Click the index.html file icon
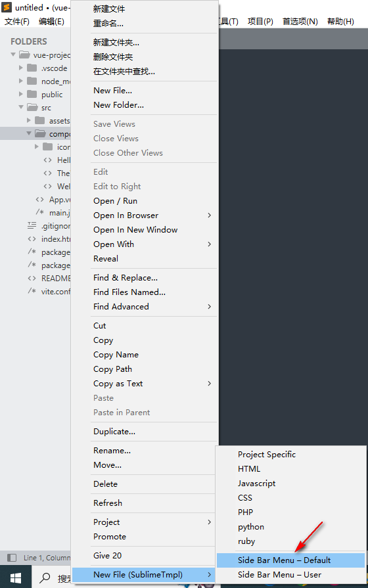Image resolution: width=368 pixels, height=588 pixels. click(x=32, y=238)
